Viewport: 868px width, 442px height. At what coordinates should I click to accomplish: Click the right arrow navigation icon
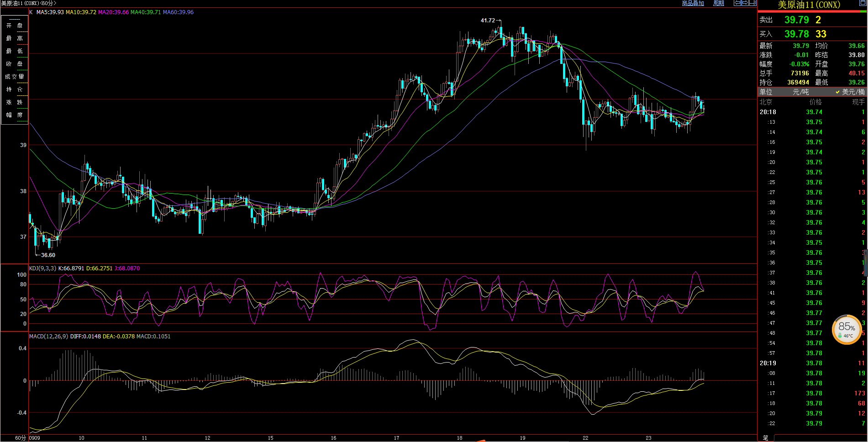(745, 3)
